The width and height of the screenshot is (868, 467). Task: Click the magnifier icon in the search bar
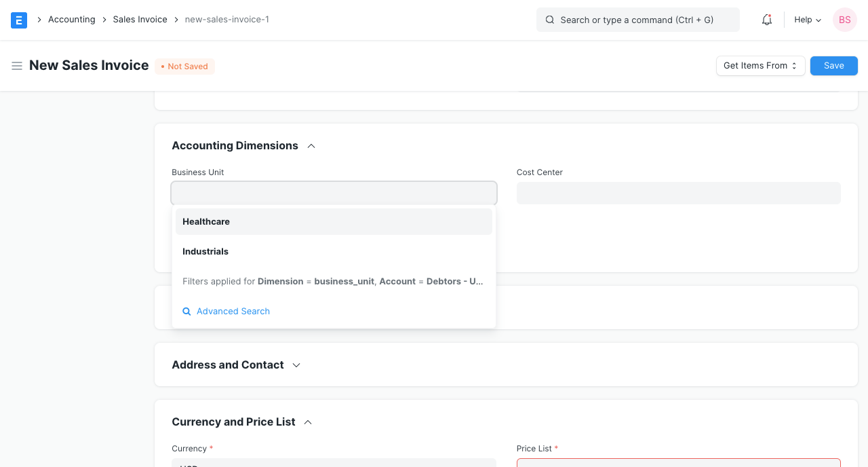(550, 20)
